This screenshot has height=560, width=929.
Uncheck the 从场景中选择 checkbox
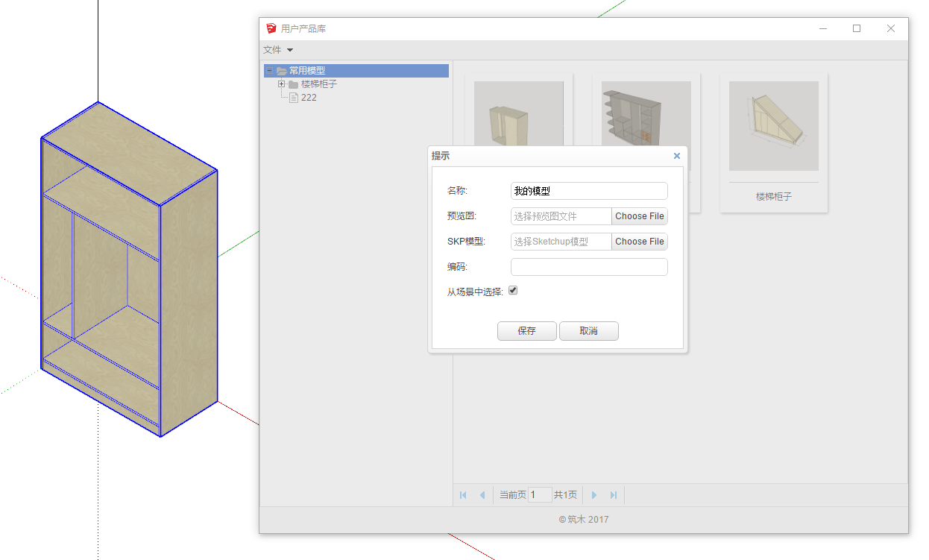coord(512,290)
